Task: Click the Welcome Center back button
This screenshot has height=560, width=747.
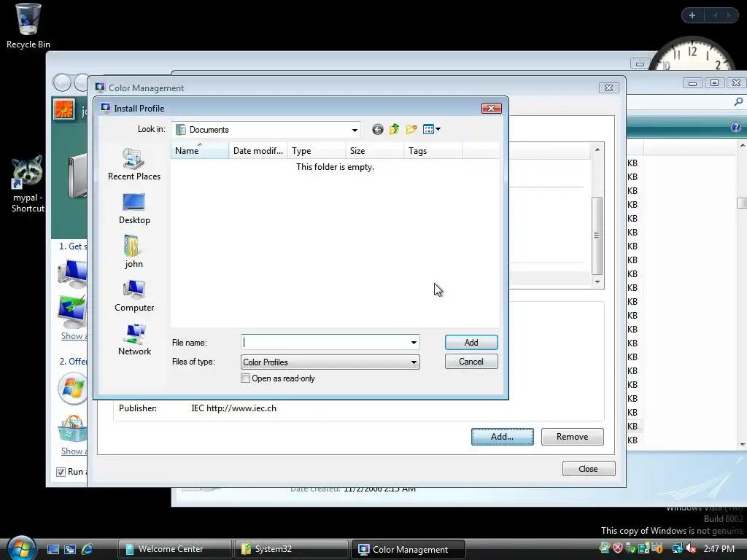Action: point(62,82)
